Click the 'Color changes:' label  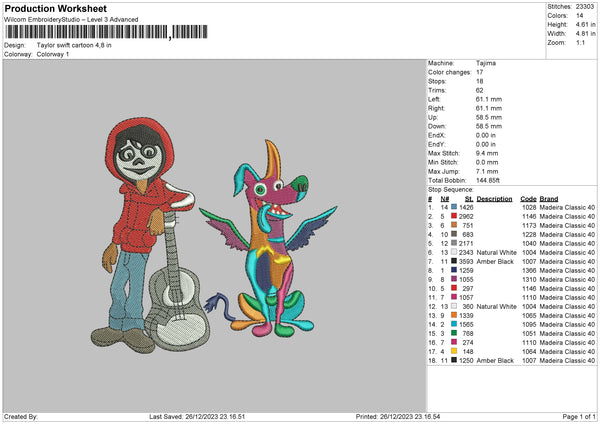(449, 72)
